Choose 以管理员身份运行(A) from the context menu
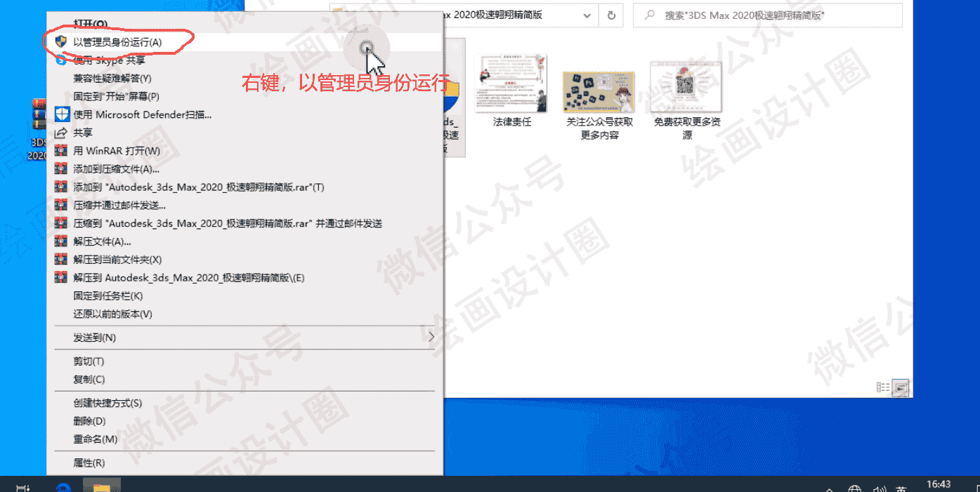This screenshot has height=492, width=980. tap(244, 42)
